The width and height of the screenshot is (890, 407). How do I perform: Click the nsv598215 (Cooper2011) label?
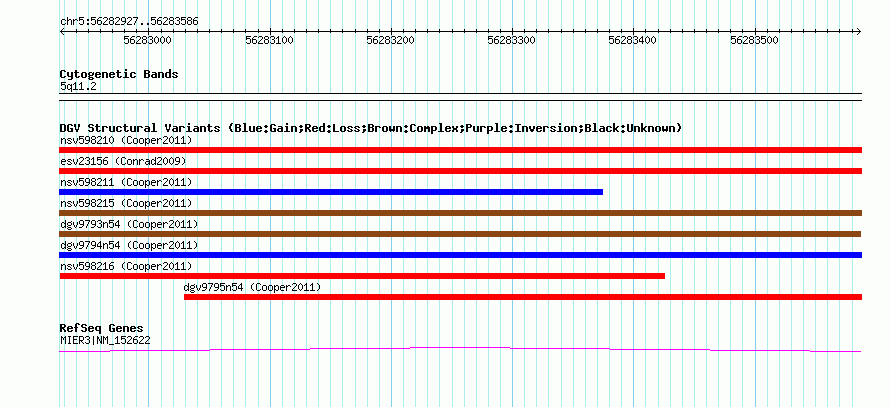point(126,203)
